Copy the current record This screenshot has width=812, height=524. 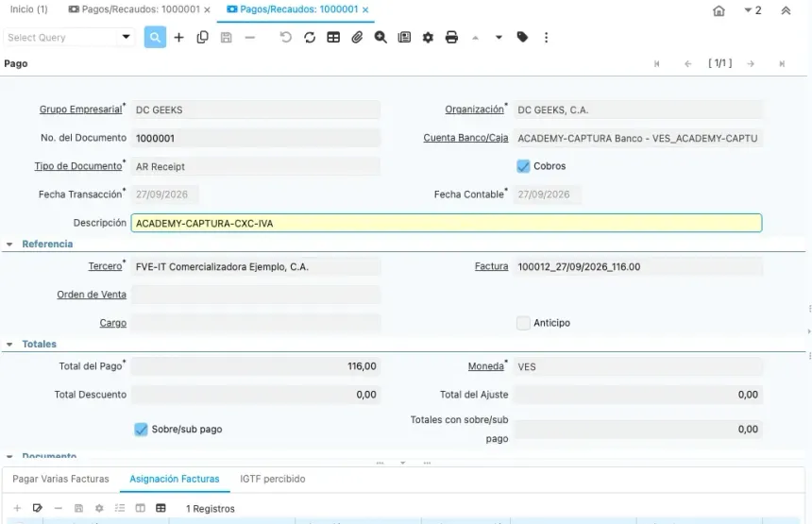pos(202,37)
